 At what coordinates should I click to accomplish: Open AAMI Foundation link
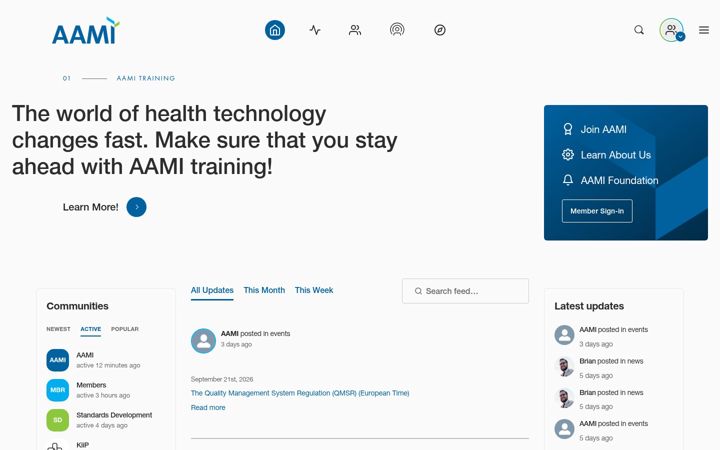coord(619,180)
